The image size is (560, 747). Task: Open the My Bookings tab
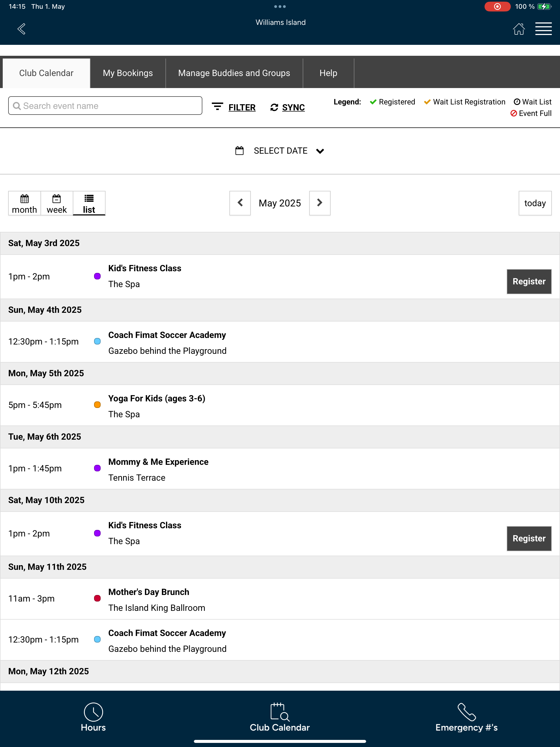tap(128, 73)
